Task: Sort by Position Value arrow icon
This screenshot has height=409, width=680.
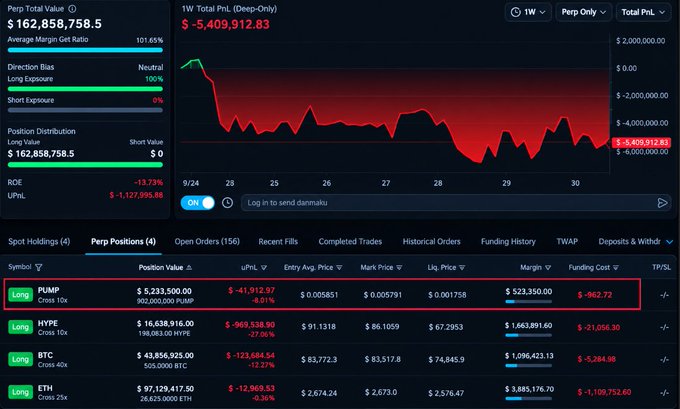Action: tap(189, 268)
